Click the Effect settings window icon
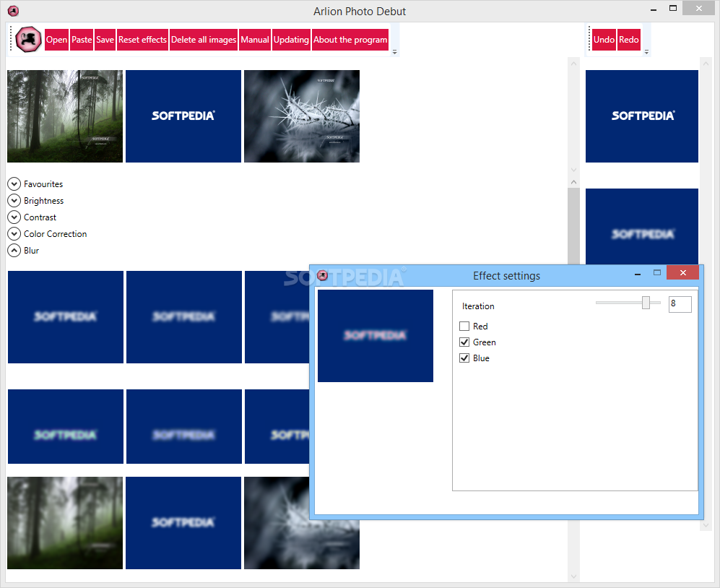Screen dimensions: 720x588 point(322,275)
